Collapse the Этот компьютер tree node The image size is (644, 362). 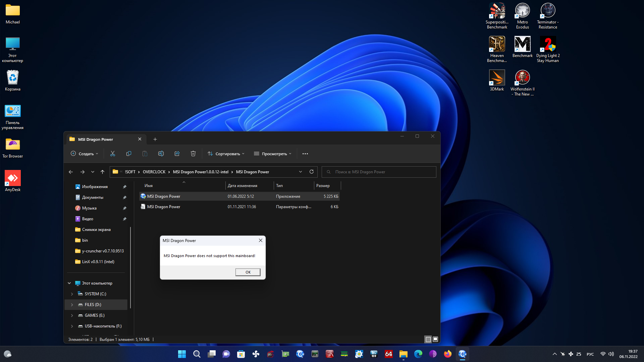click(x=69, y=283)
